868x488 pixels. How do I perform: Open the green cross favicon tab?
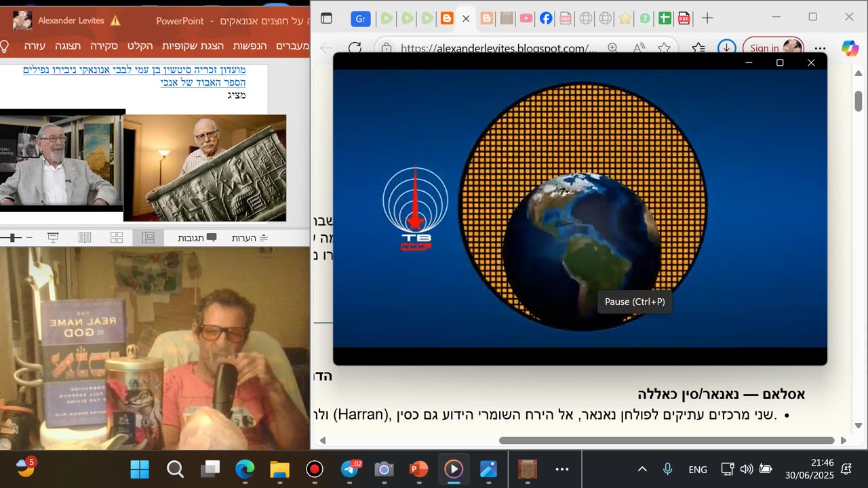click(665, 18)
